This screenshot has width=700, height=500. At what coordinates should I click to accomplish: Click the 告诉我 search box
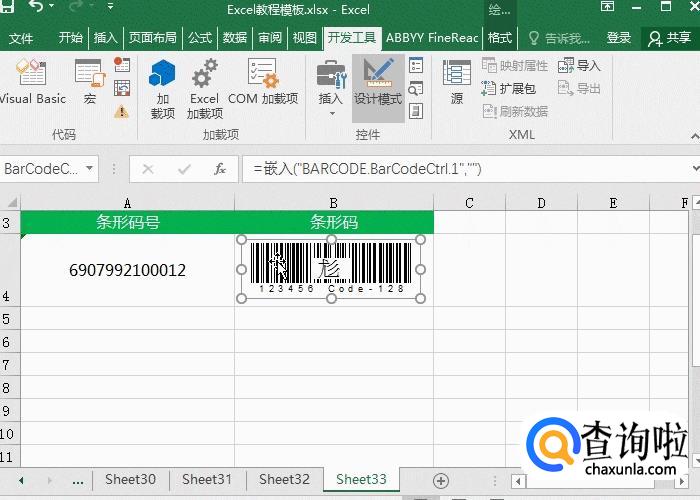(x=559, y=38)
